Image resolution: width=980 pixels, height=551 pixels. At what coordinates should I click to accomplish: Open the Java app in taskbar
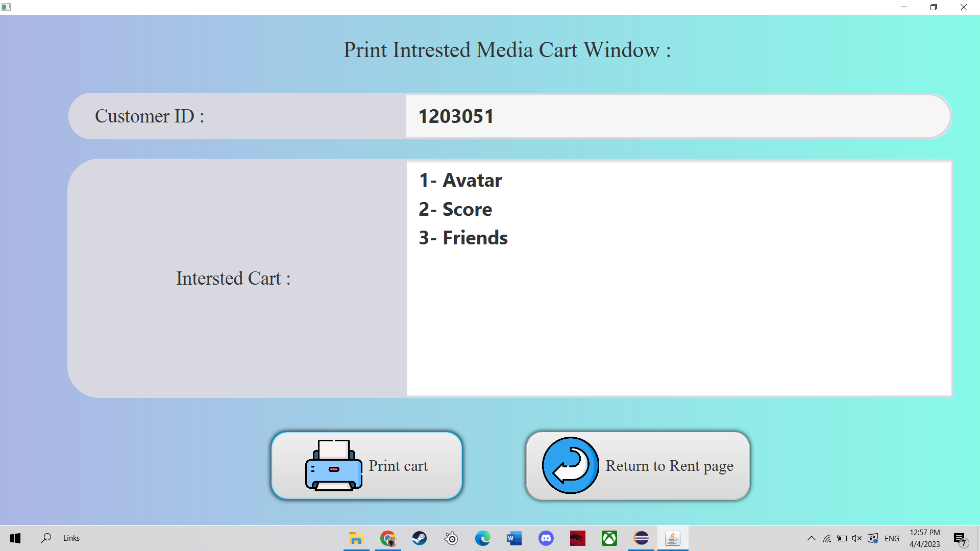[x=673, y=538]
